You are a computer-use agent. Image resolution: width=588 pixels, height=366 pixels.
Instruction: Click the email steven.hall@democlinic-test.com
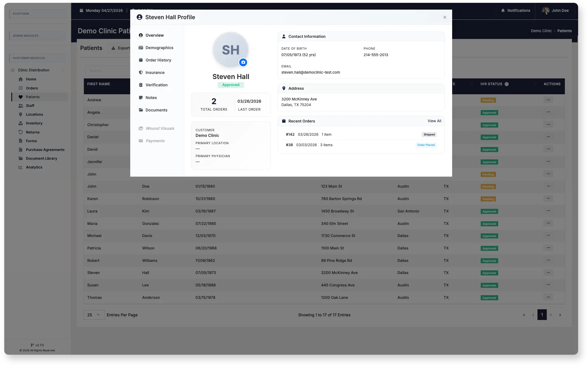[311, 73]
